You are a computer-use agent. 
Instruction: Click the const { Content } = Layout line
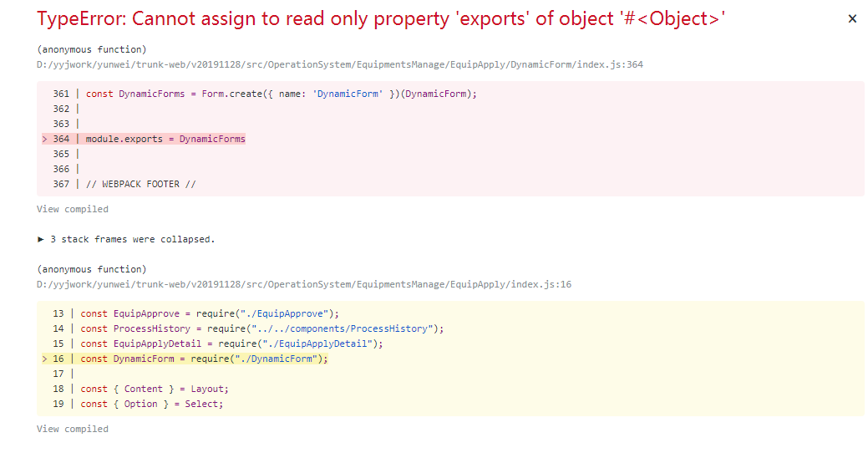[155, 389]
